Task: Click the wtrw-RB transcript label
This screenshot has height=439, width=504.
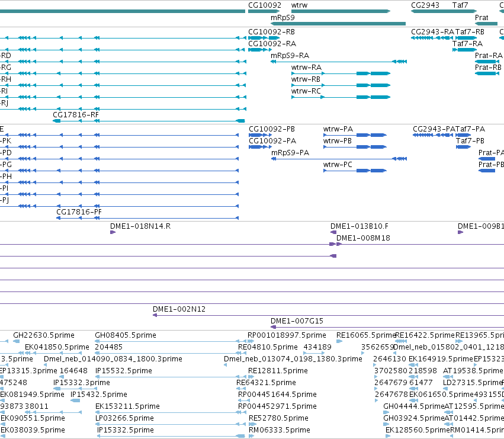Action: coord(306,79)
